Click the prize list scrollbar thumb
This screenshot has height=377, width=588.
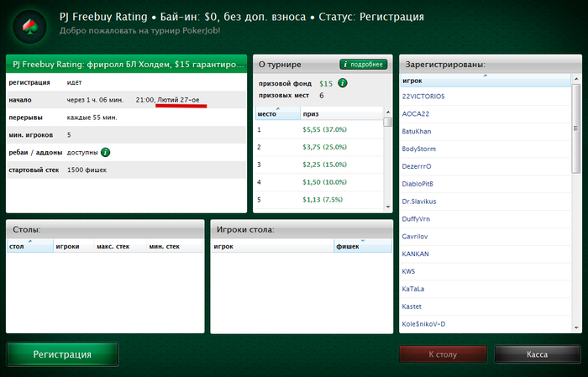point(388,123)
